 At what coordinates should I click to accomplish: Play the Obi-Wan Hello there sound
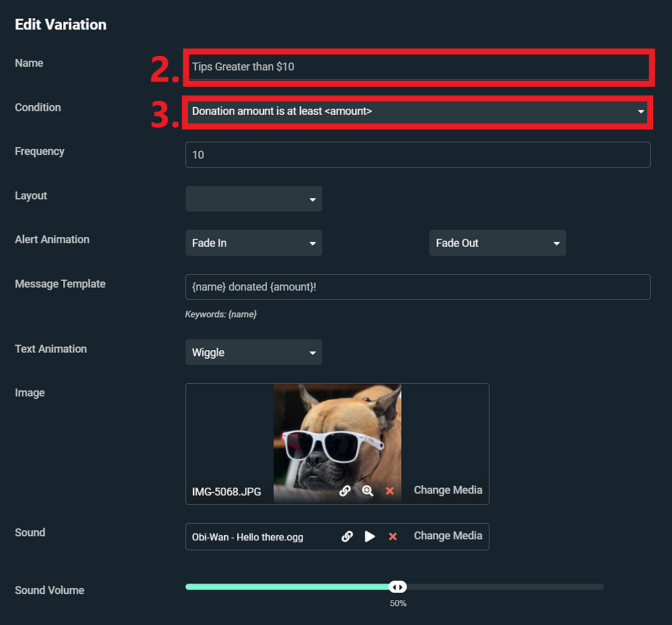[370, 536]
